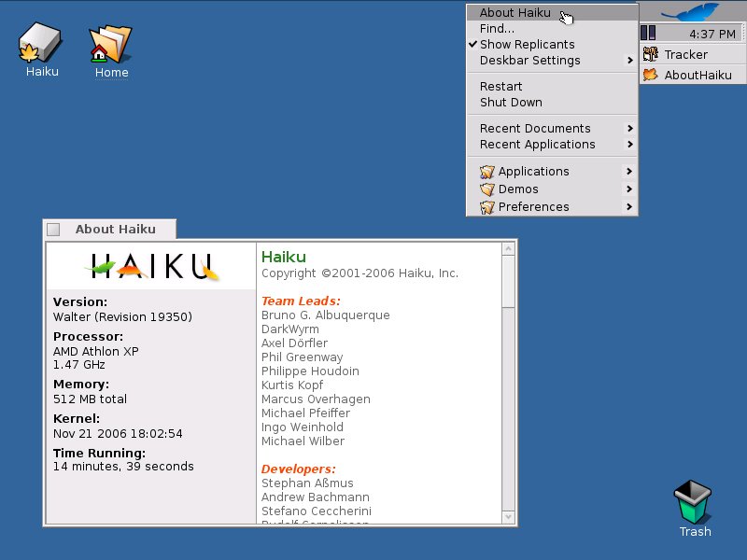
Task: Click the Demos folder icon in menu
Action: point(486,189)
